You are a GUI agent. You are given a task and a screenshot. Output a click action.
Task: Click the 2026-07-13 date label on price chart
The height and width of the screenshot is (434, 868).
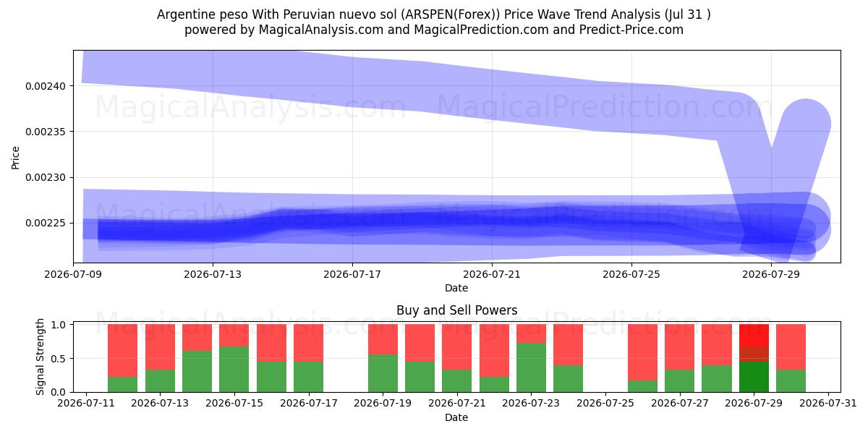[213, 274]
